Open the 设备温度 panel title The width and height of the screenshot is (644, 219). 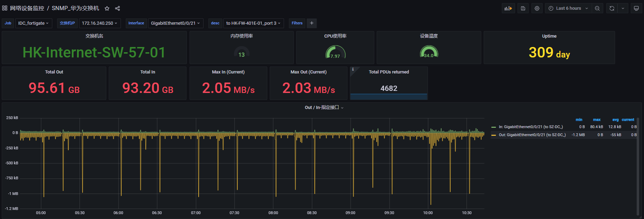[429, 36]
